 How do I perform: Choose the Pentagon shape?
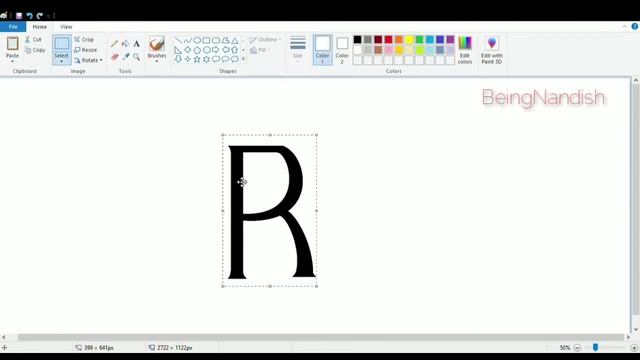point(197,50)
